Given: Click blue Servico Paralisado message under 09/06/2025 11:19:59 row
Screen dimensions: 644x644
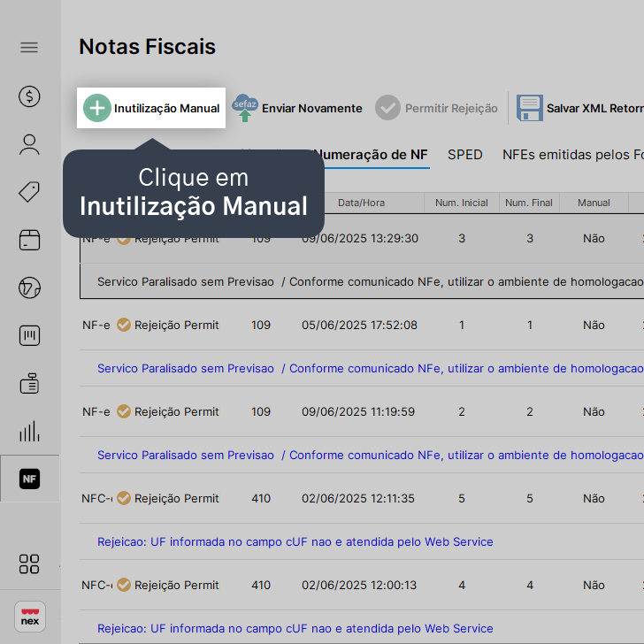Looking at the screenshot, I should coord(370,455).
